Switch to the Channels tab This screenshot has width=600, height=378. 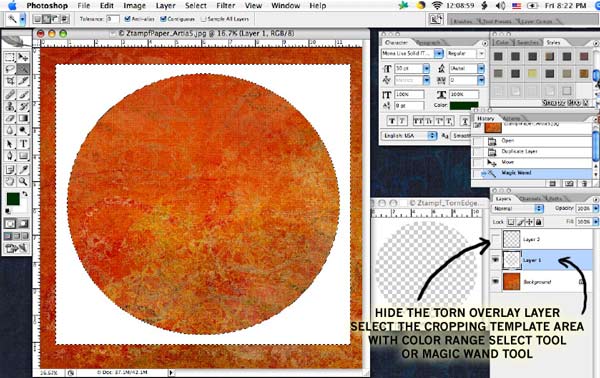[x=529, y=199]
